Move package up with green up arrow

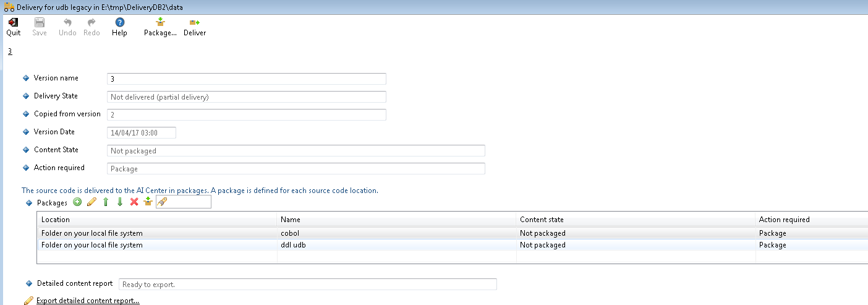pyautogui.click(x=106, y=202)
